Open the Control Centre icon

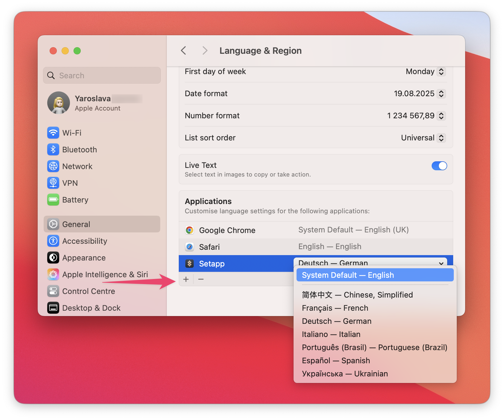(x=53, y=291)
